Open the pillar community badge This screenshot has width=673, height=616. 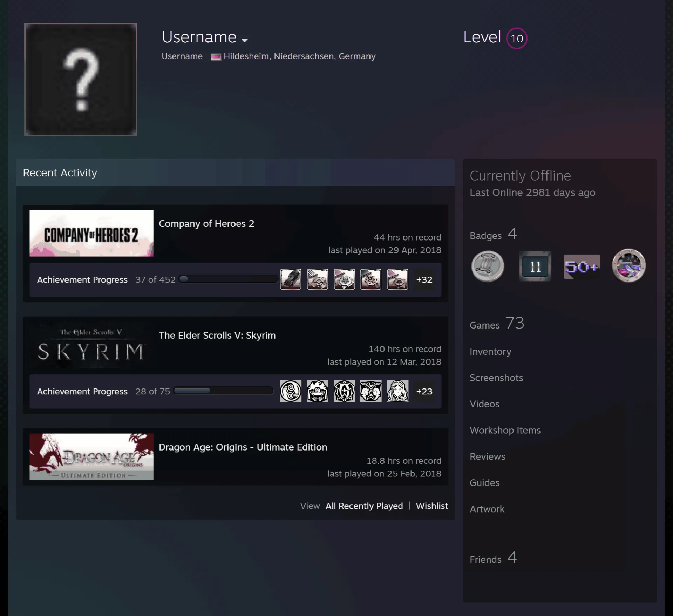[x=488, y=266]
